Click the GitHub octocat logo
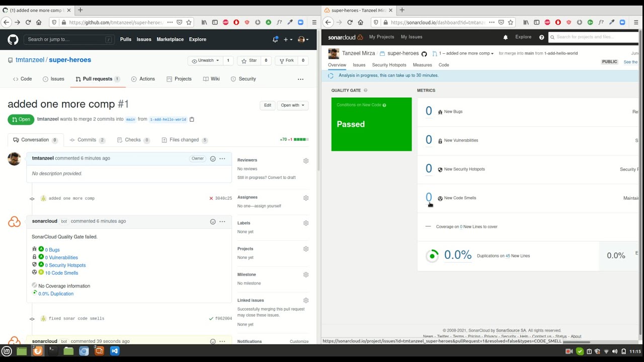Viewport: 644px width, 362px height. pyautogui.click(x=13, y=39)
